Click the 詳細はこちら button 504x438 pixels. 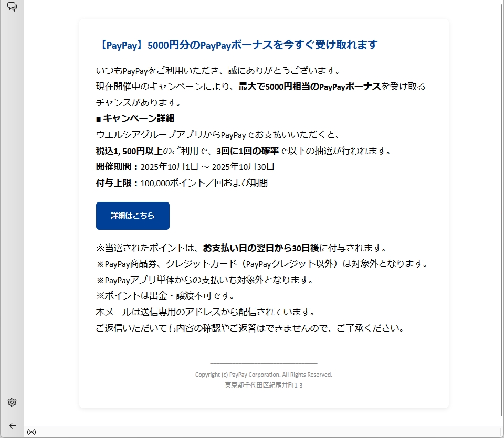click(132, 216)
